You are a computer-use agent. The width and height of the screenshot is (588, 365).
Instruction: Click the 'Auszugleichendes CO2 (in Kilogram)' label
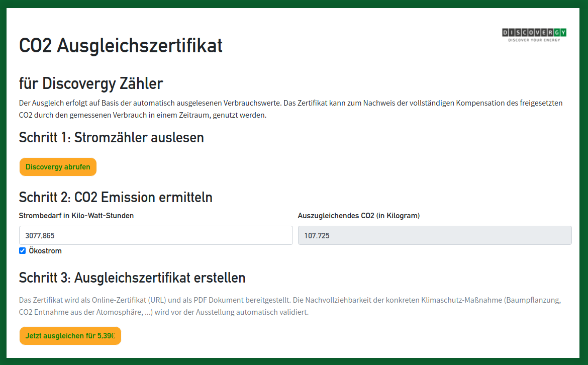pos(359,216)
